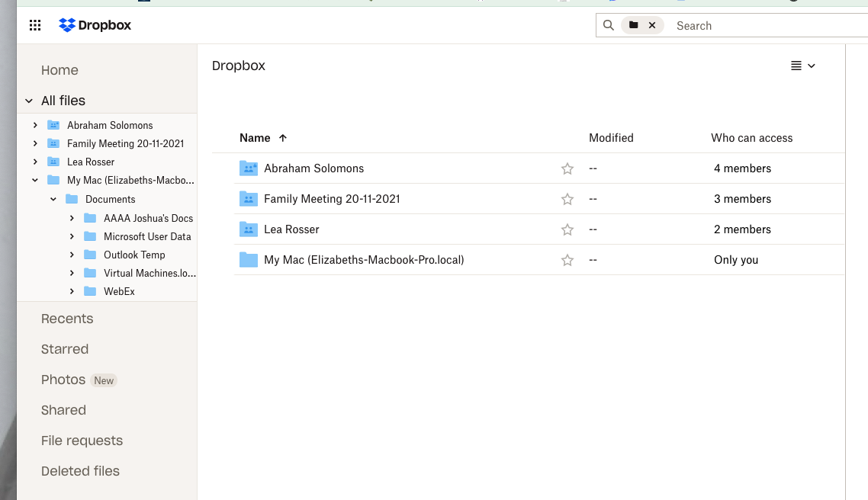Select Virtual Machines.lo... in sidebar
868x500 pixels.
(149, 273)
